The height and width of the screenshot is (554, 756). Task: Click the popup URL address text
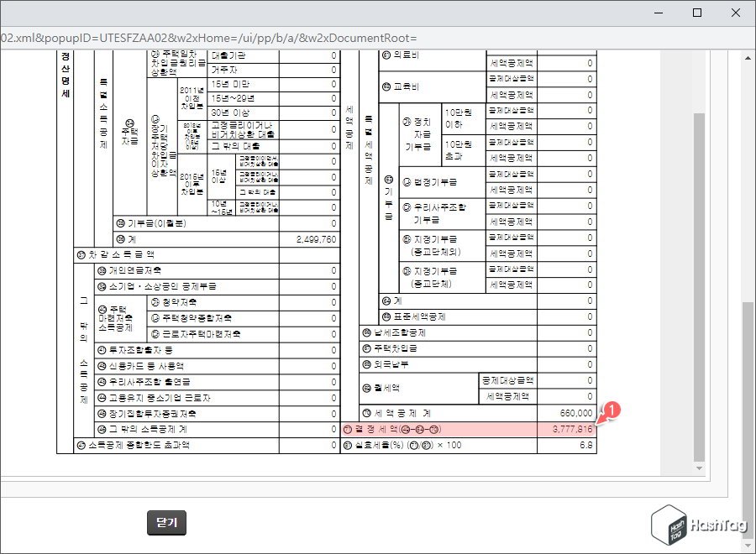209,38
